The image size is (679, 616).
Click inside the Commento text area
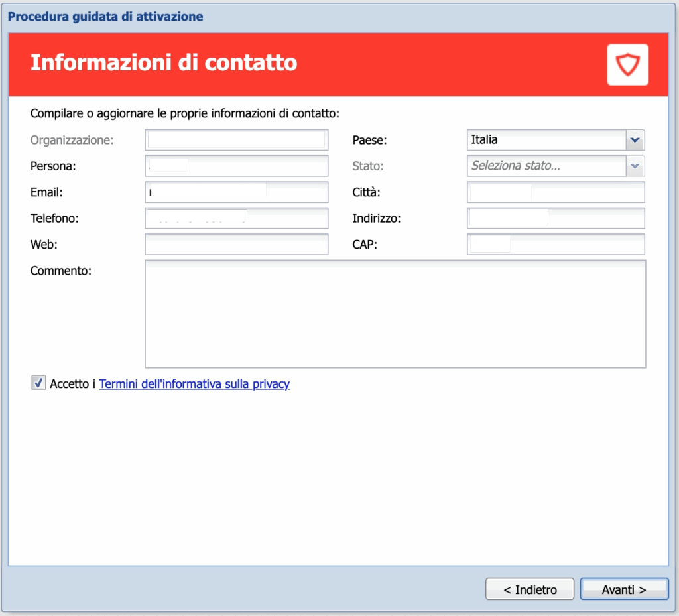(x=395, y=314)
